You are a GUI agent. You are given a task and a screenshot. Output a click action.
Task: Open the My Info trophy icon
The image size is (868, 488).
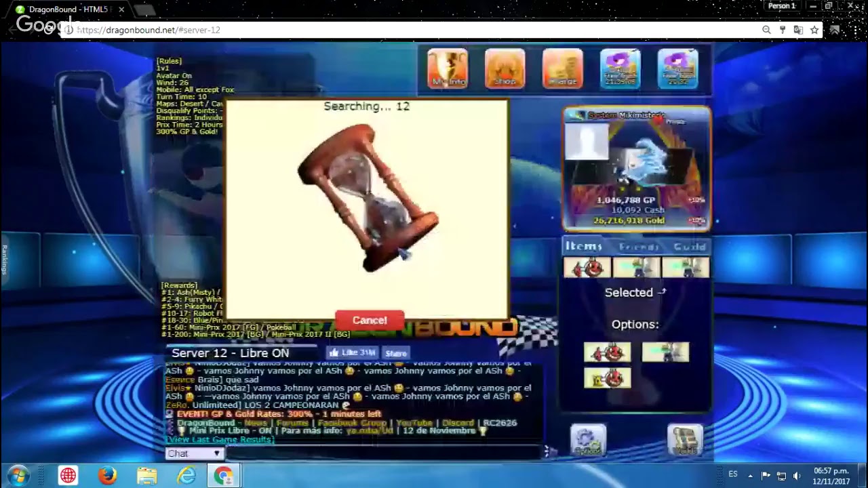point(448,68)
